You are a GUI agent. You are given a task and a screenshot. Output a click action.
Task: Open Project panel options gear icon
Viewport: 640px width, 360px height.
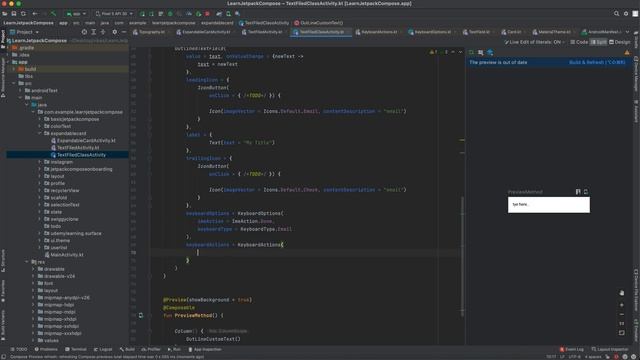115,32
